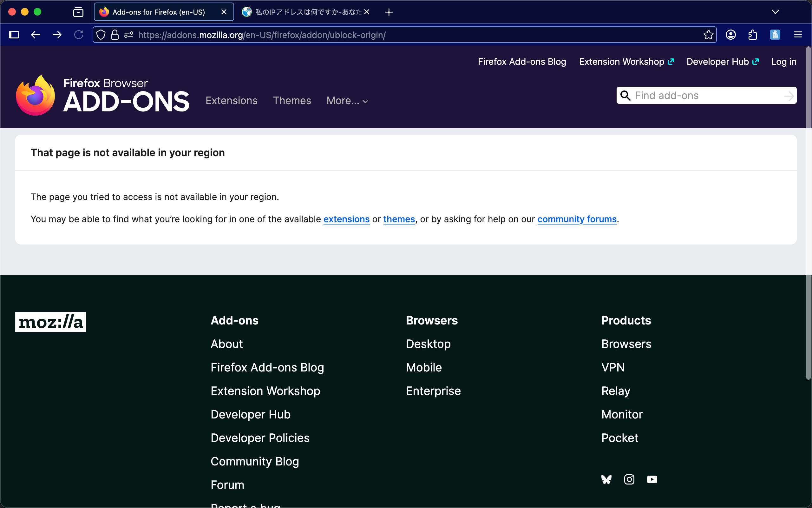Image resolution: width=812 pixels, height=508 pixels.
Task: Open footer Firefox Add-ons Blog link
Action: [267, 368]
